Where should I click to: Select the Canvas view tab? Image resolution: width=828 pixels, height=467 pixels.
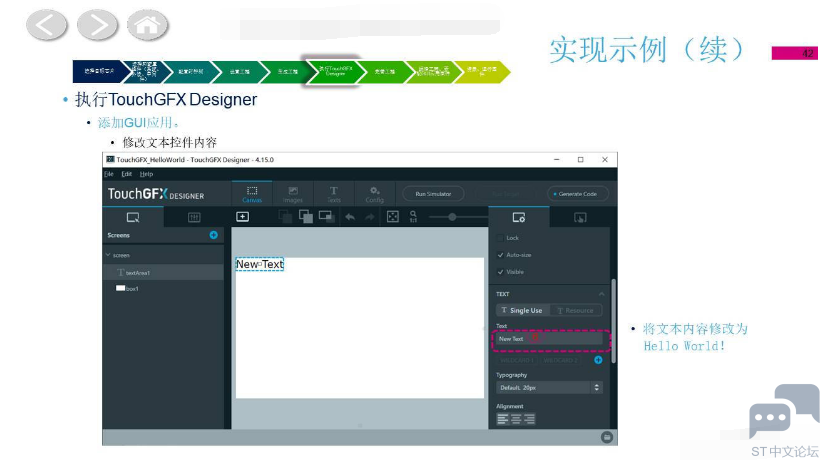252,194
